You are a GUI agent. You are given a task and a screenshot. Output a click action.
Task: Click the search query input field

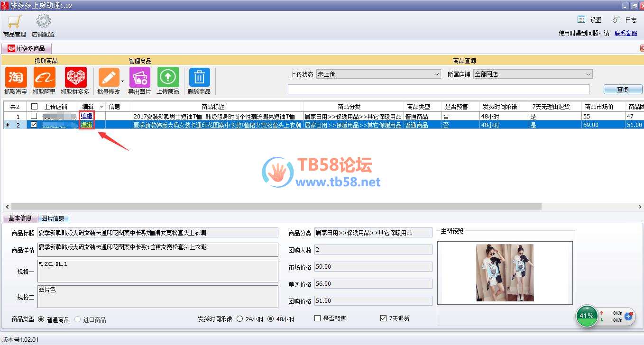point(439,90)
